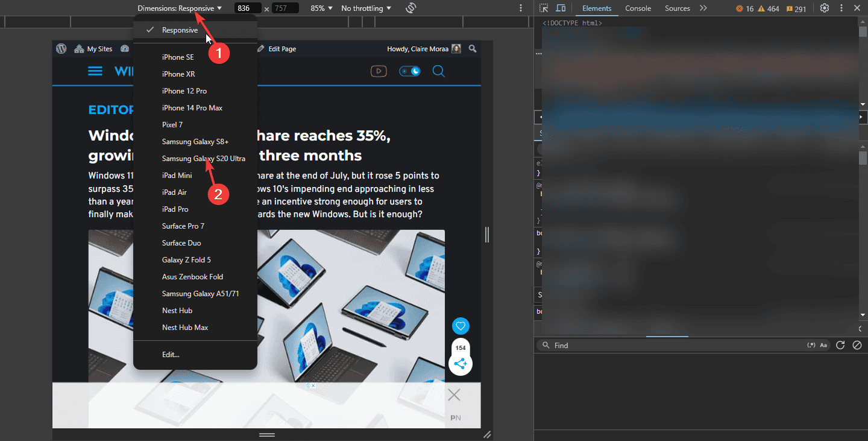The width and height of the screenshot is (868, 441).
Task: Click the Edit Page link
Action: pos(277,49)
